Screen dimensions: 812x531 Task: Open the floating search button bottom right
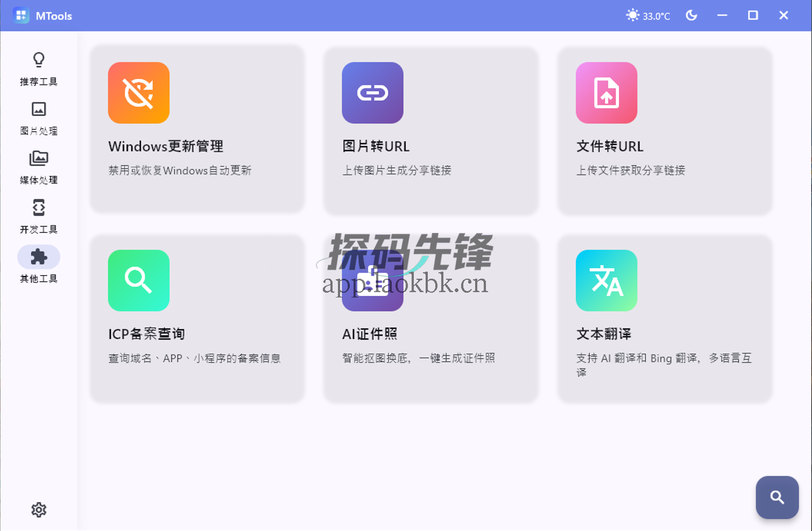click(777, 497)
